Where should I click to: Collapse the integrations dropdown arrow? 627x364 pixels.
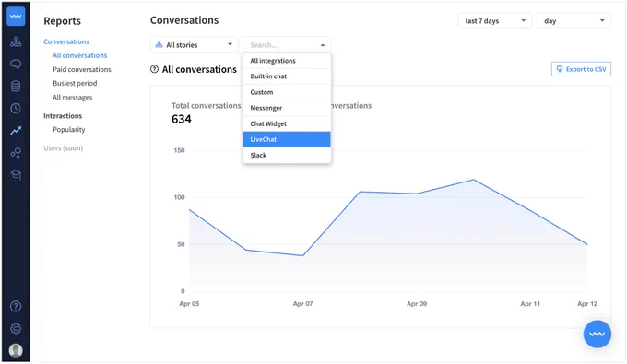click(323, 45)
